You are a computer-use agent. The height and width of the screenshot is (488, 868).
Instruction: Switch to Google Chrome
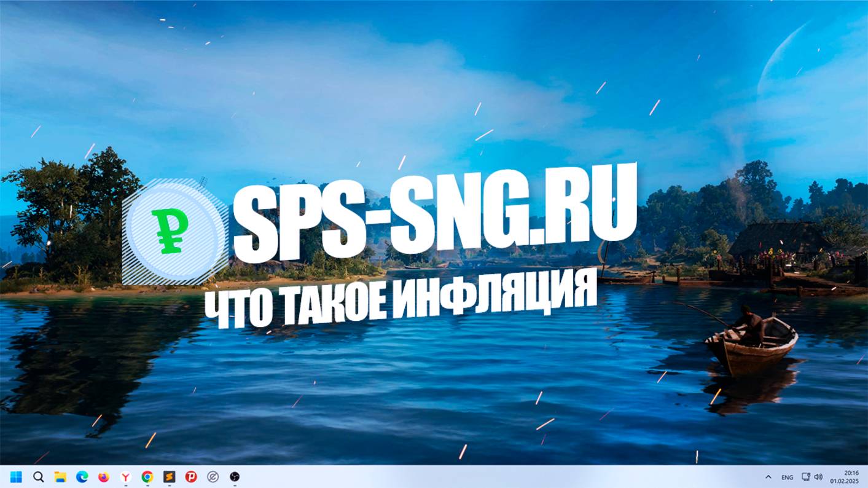point(147,477)
